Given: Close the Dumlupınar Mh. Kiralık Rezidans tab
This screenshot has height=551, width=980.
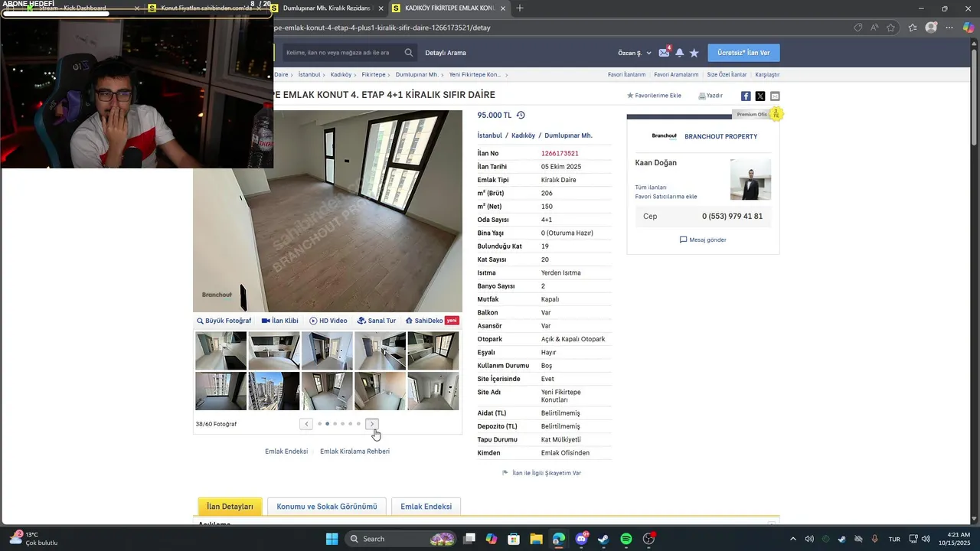Looking at the screenshot, I should pyautogui.click(x=381, y=8).
